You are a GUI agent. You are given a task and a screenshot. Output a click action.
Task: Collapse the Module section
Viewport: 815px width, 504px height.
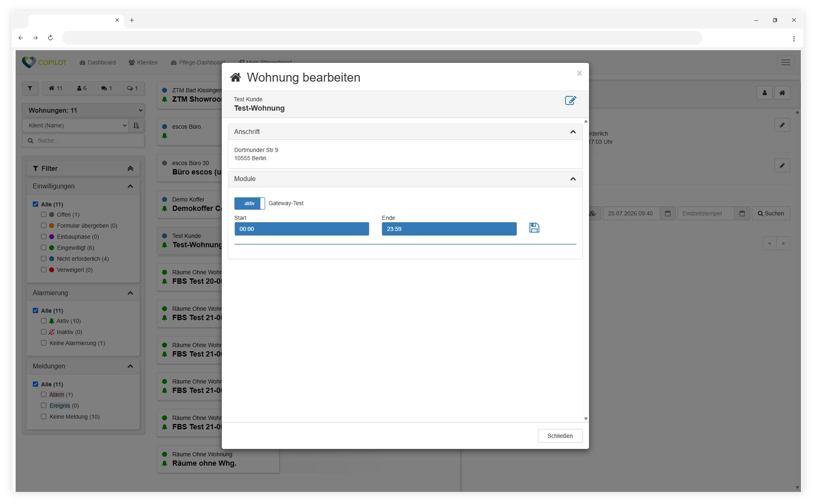pos(573,179)
